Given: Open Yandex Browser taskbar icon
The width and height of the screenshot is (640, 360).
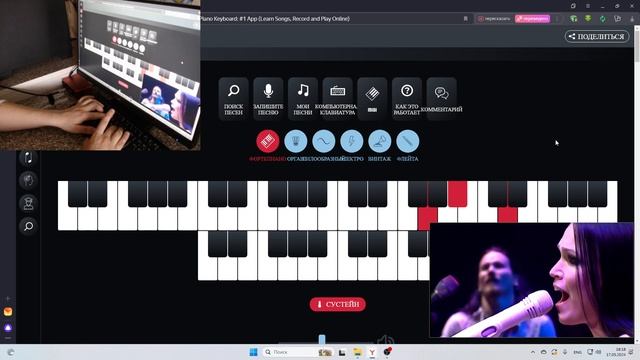Looking at the screenshot, I should 372,352.
